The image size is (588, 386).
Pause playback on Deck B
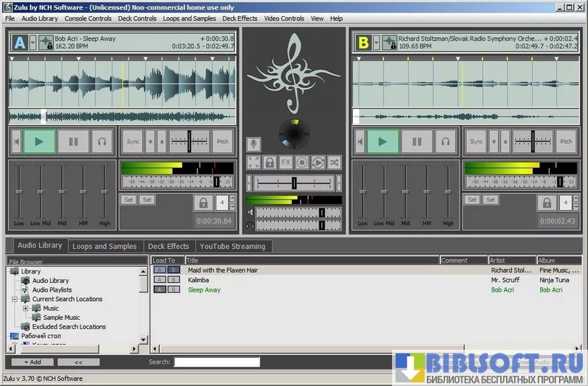[x=417, y=142]
